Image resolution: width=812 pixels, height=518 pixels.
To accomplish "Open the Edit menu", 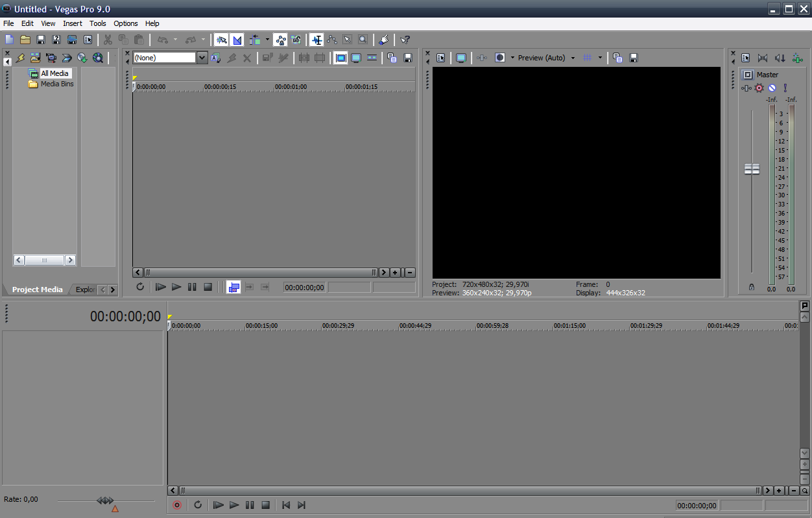I will (27, 23).
